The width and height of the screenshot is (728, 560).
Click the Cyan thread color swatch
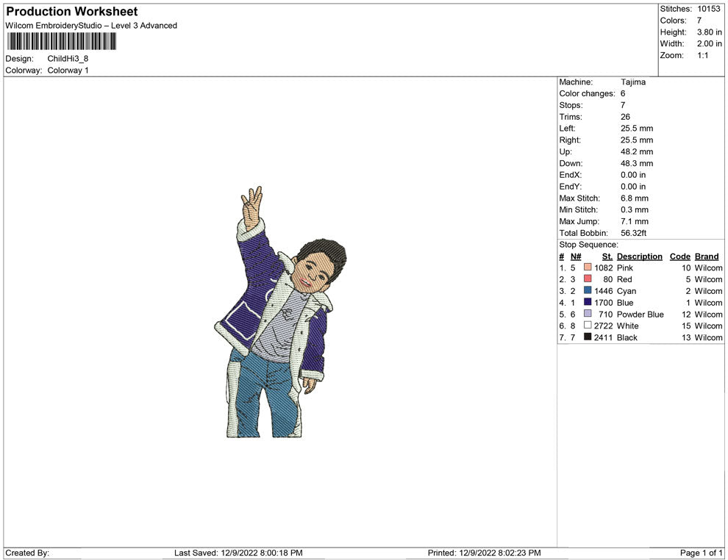(588, 291)
